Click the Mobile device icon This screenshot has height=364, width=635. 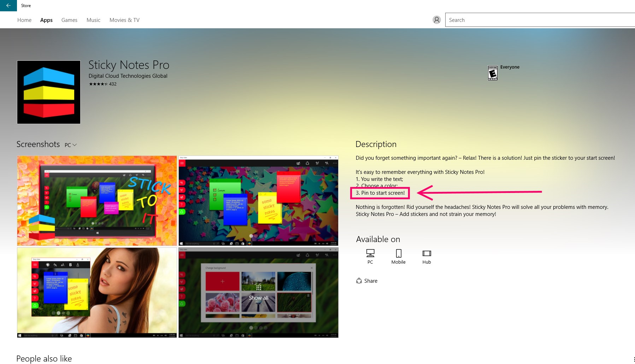tap(399, 253)
